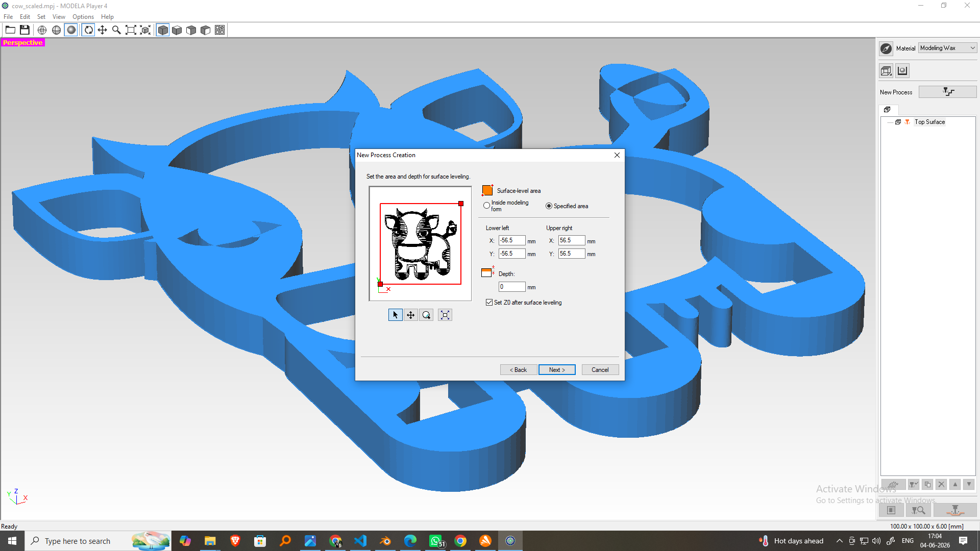Screen dimensions: 980x551
Task: Click the yellow Depth swatch icon
Action: pos(487,272)
